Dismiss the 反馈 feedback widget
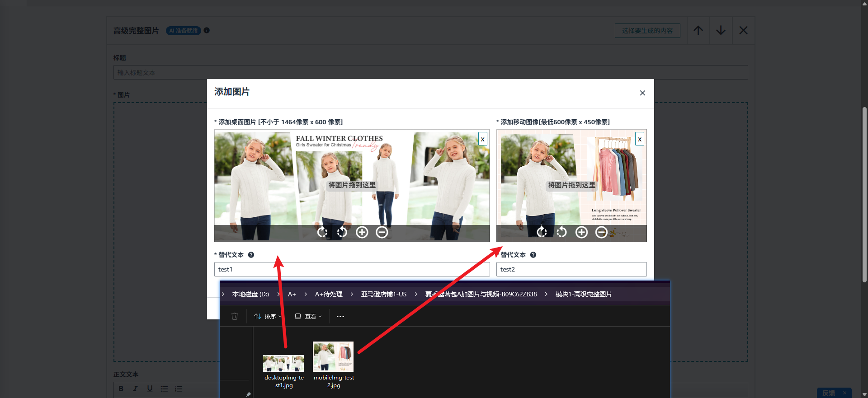Viewport: 868px width, 398px height. pyautogui.click(x=844, y=393)
